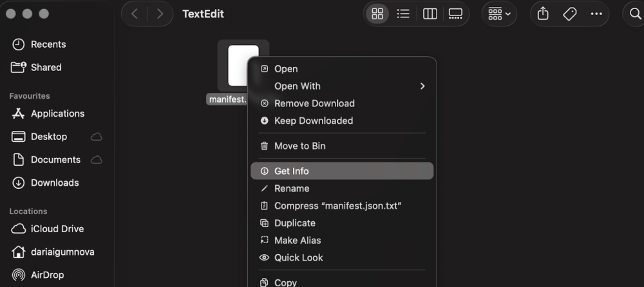The width and height of the screenshot is (644, 287).
Task: Expand the Open With submenu
Action: tap(422, 86)
